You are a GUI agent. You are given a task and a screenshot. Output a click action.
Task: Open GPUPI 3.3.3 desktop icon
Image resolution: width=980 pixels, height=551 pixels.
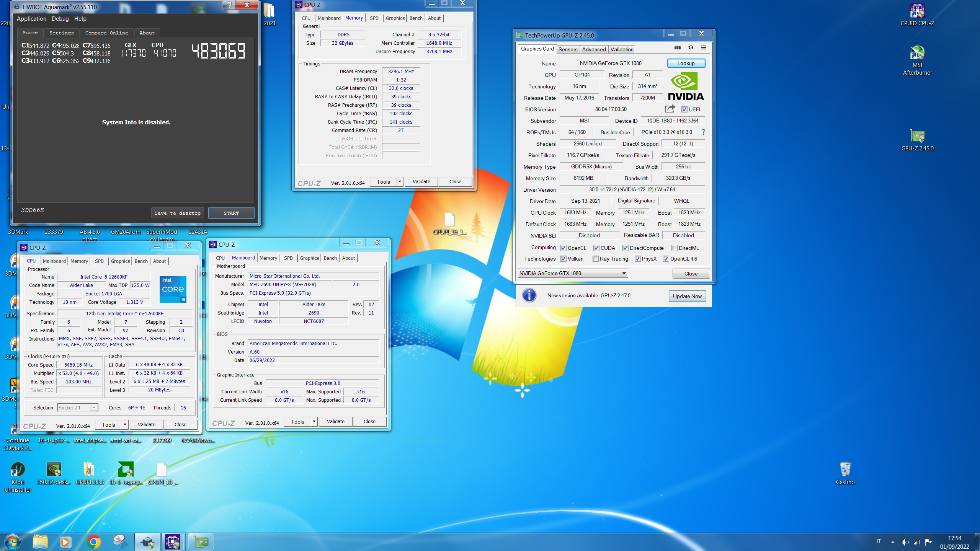pyautogui.click(x=90, y=473)
